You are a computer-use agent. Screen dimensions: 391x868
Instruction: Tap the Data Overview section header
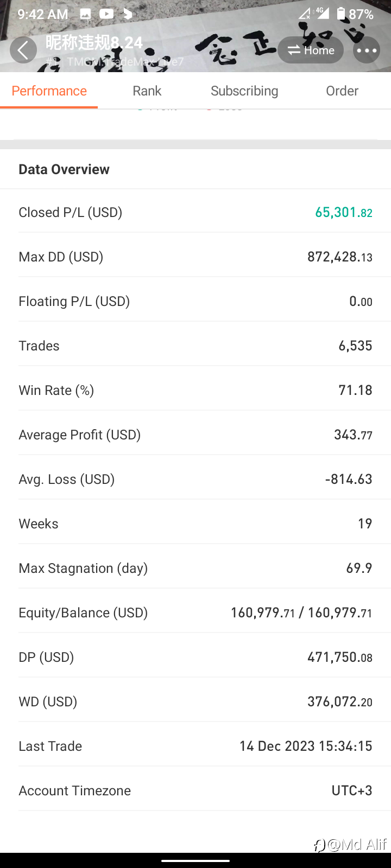pos(64,169)
